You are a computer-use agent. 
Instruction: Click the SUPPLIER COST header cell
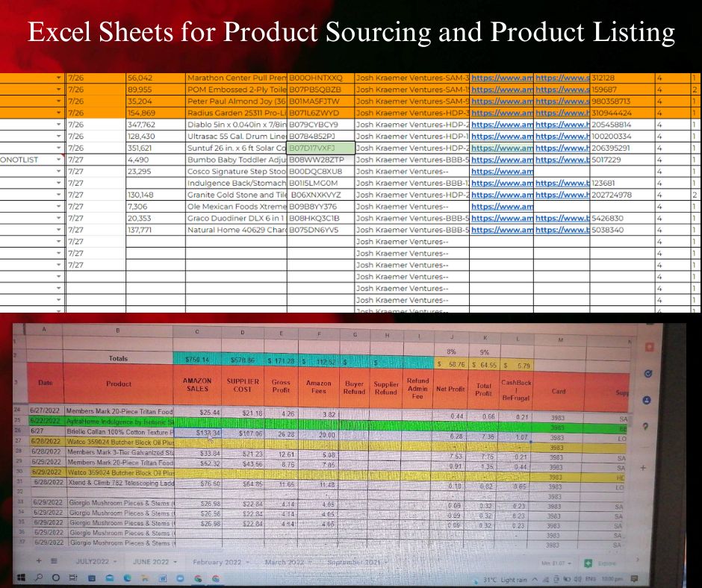tap(243, 385)
